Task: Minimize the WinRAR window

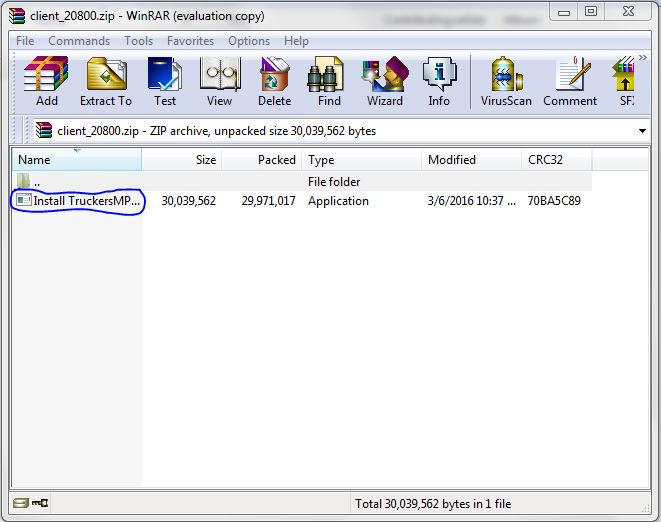Action: pos(564,12)
